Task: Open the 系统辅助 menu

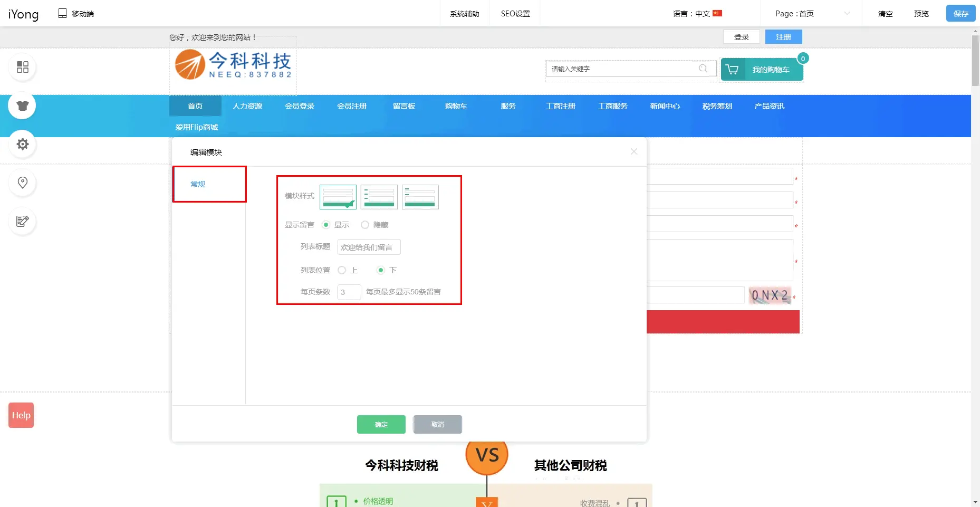Action: tap(464, 14)
